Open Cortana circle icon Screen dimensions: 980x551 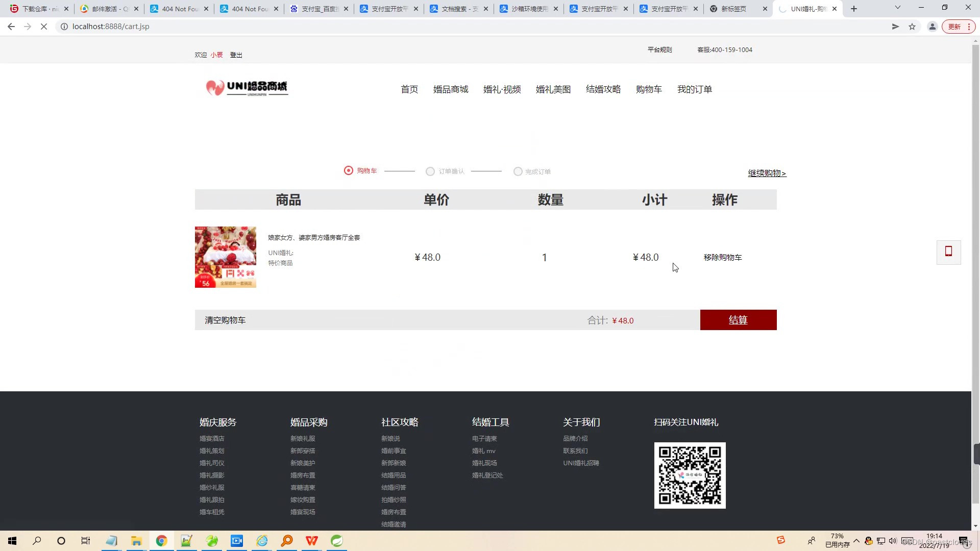(x=61, y=541)
